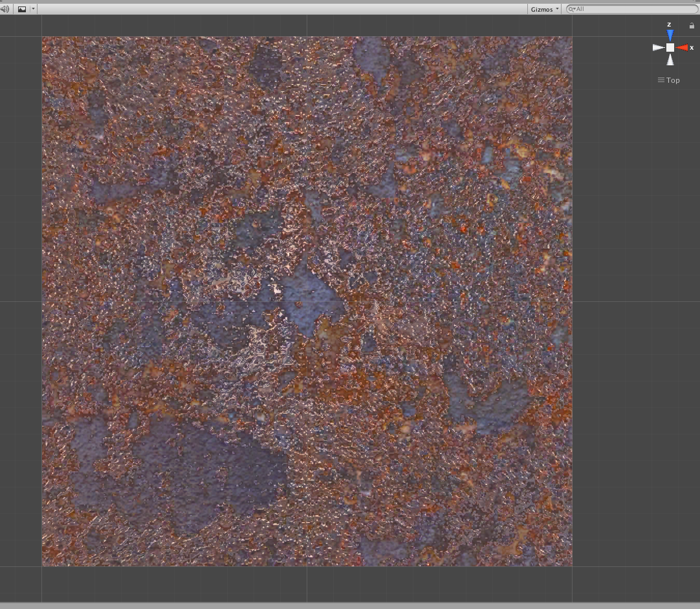Click the red X axis cone
This screenshot has width=700, height=609.
(682, 48)
